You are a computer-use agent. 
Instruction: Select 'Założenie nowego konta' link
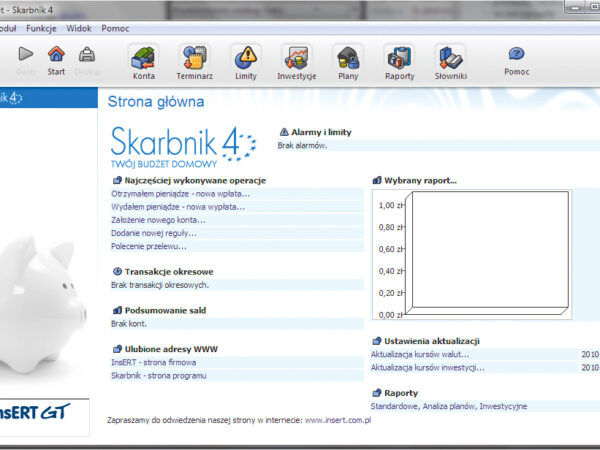tap(158, 220)
